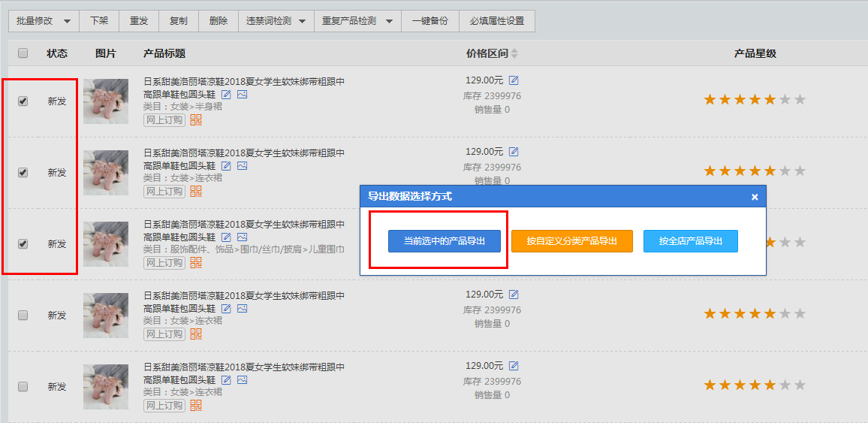Open image icon of the 儿童围巾 category product
The width and height of the screenshot is (868, 423).
242,237
